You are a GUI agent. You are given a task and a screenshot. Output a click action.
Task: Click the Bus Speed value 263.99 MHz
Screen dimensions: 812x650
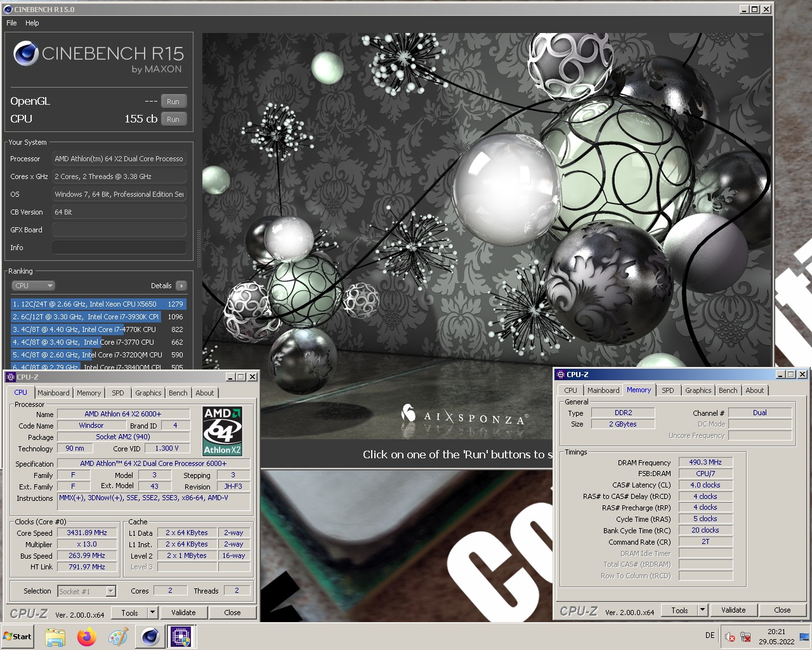tap(87, 556)
